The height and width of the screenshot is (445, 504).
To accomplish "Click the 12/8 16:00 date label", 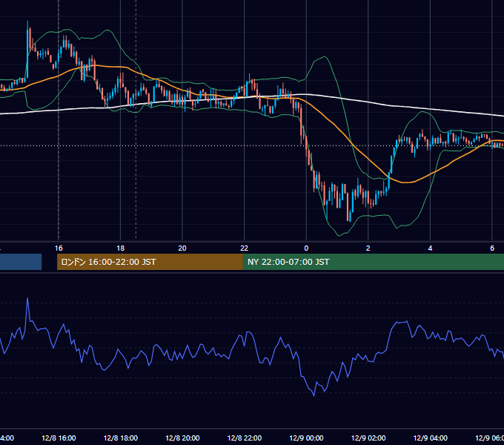I will (x=59, y=438).
